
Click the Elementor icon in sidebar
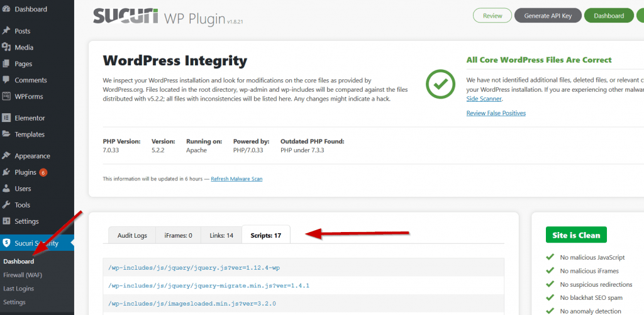pos(6,118)
